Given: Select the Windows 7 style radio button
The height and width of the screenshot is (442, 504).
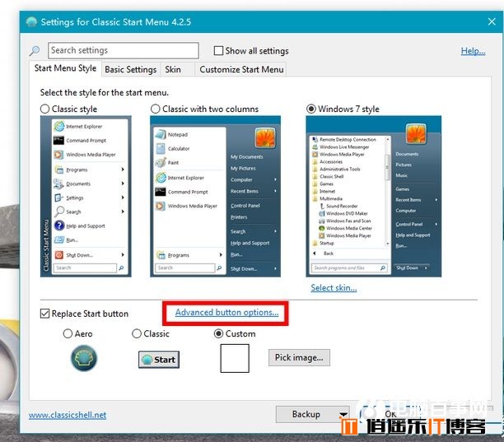Looking at the screenshot, I should (310, 109).
